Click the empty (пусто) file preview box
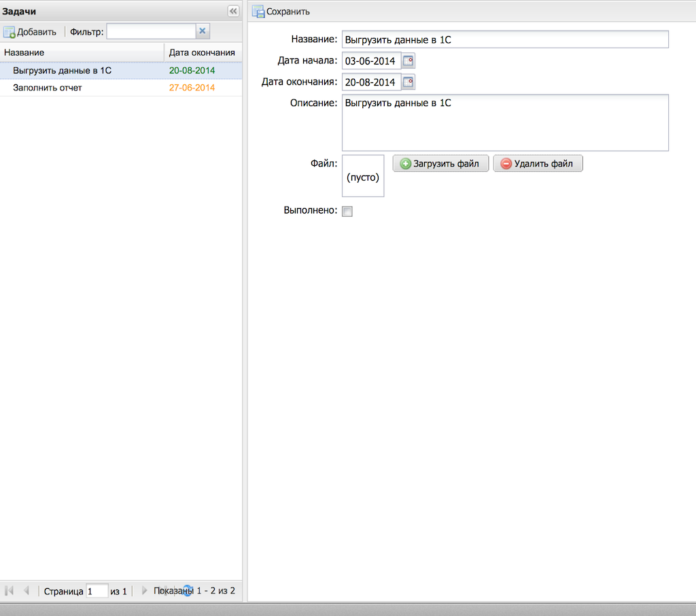The image size is (696, 616). coord(363,176)
